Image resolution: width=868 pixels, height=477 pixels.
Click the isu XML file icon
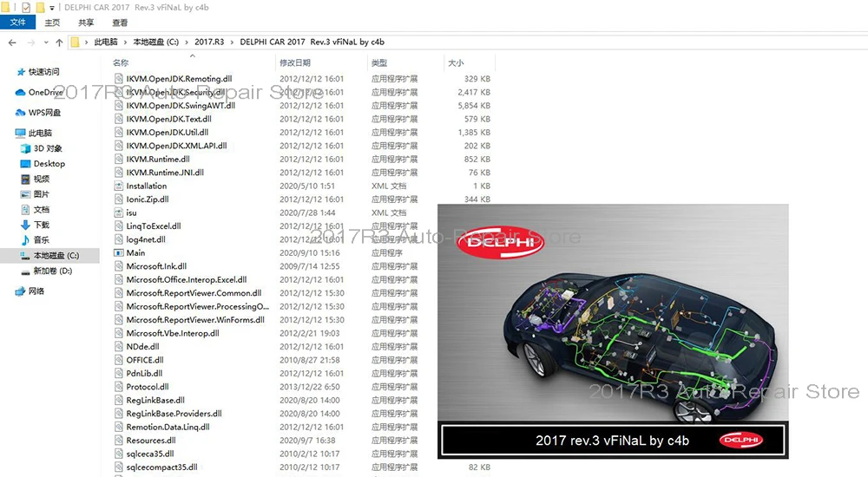click(x=118, y=212)
